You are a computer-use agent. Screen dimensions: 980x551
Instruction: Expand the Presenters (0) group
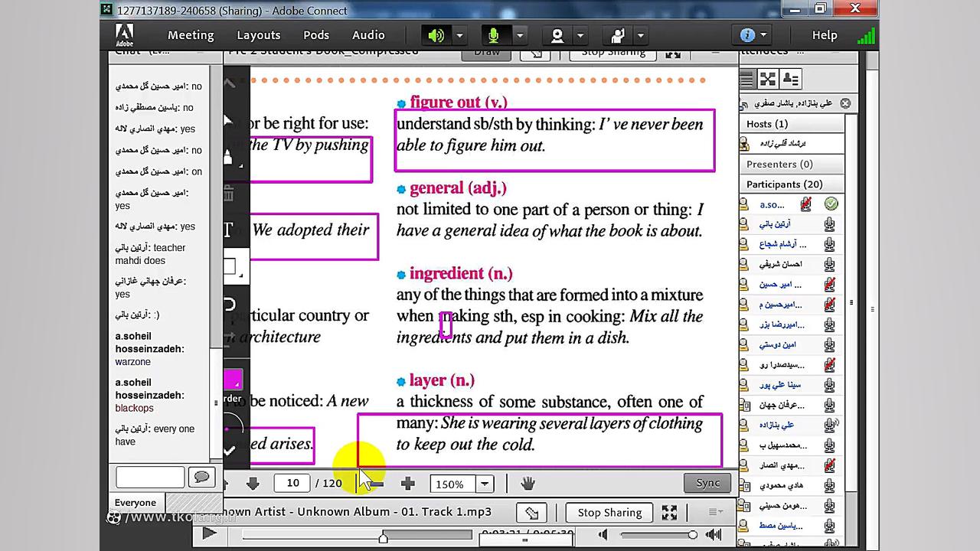pos(792,164)
